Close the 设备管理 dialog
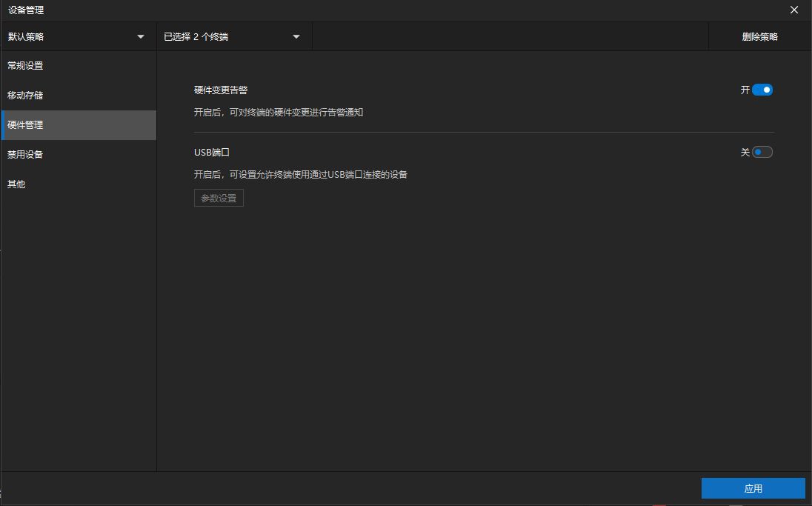The height and width of the screenshot is (506, 812). coord(794,10)
